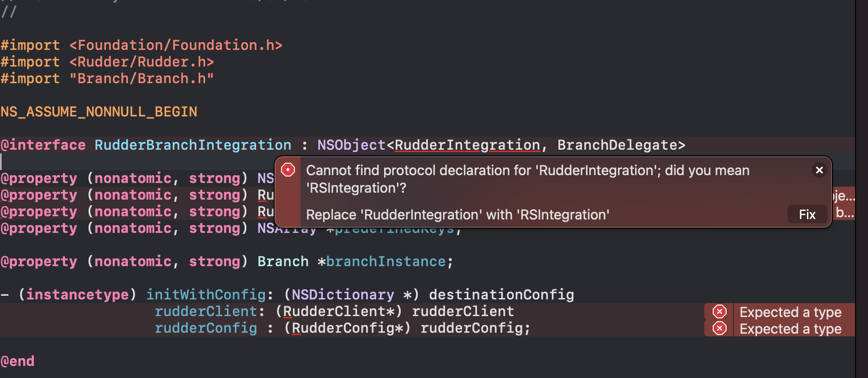Click the error badge next to first 'Expected a type'
This screenshot has height=378, width=868.
click(719, 311)
